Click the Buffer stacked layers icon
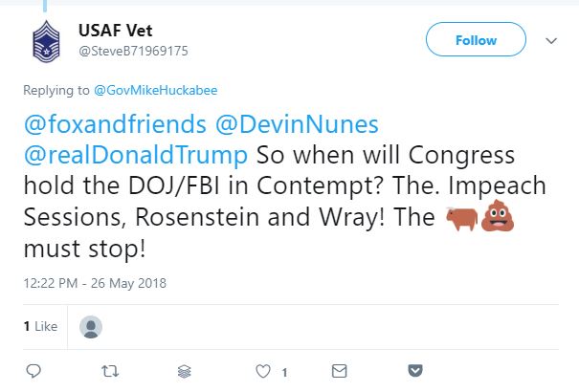This screenshot has height=392, width=579. point(185,370)
